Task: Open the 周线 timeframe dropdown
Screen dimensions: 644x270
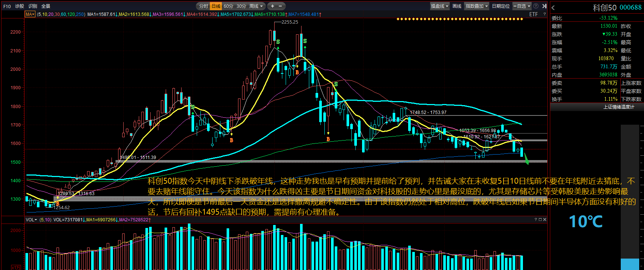Action: pyautogui.click(x=256, y=6)
